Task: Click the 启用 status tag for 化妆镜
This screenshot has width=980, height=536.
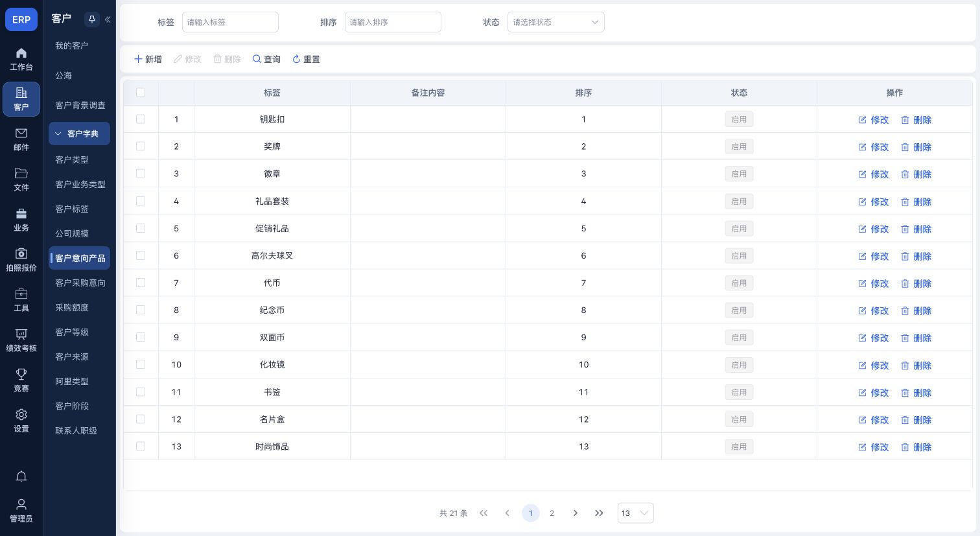Action: click(x=739, y=365)
